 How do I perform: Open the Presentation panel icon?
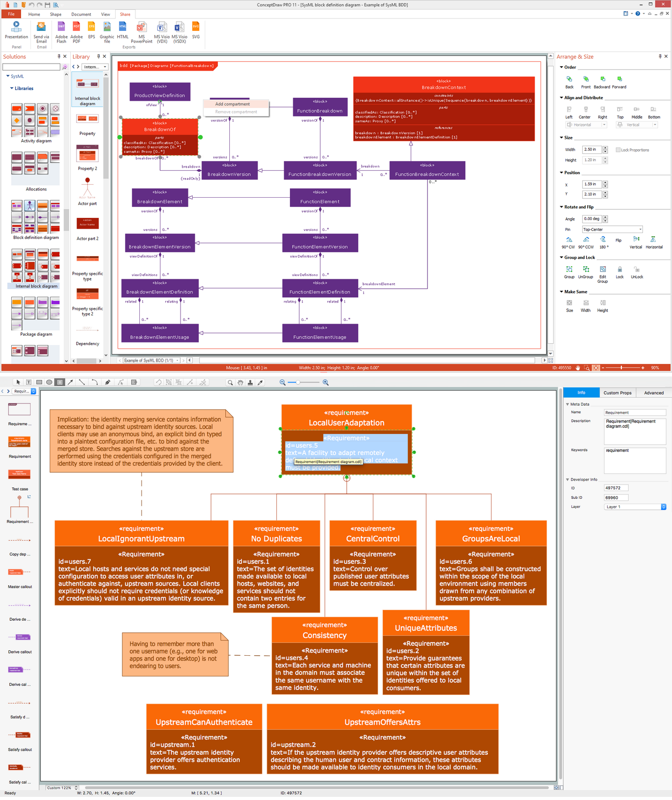[16, 30]
